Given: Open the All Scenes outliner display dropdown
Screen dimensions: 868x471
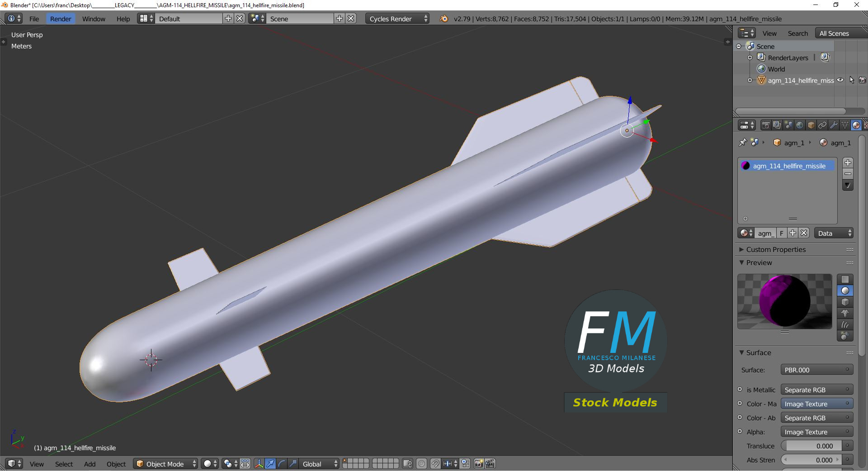Looking at the screenshot, I should pos(841,33).
